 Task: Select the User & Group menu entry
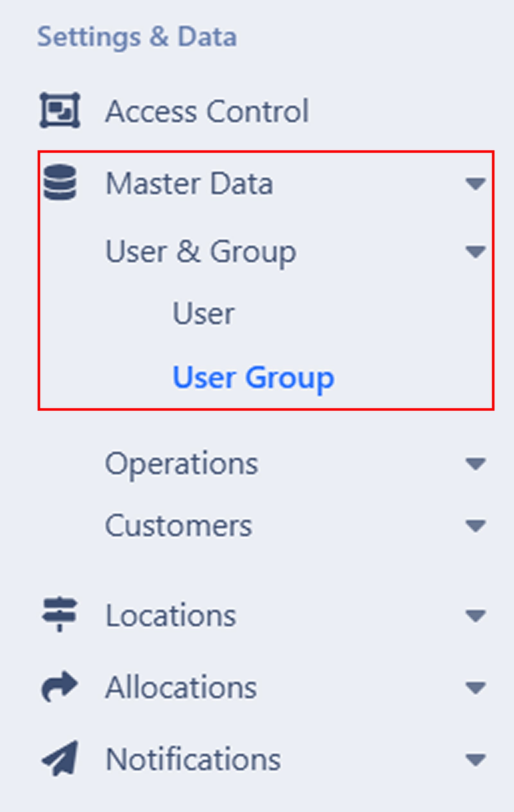pos(200,251)
